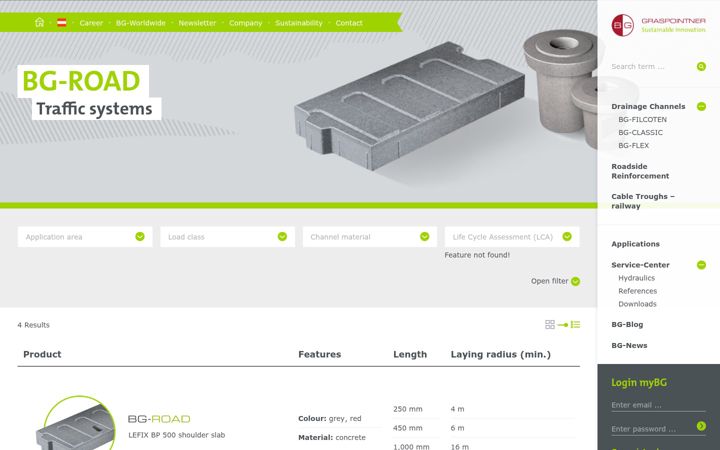Toggle the grid/list view switch
The width and height of the screenshot is (720, 450).
(x=563, y=325)
